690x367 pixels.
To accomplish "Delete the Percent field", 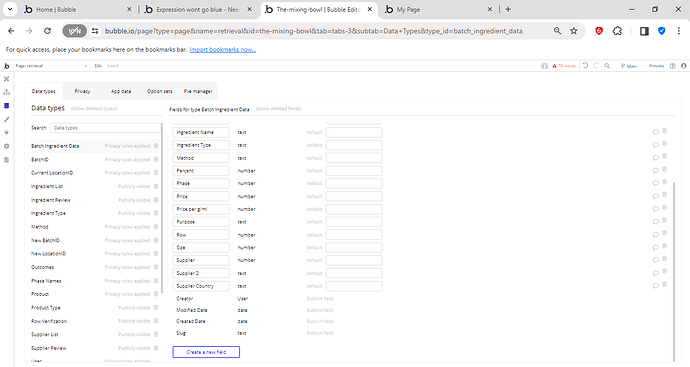I will coord(664,169).
